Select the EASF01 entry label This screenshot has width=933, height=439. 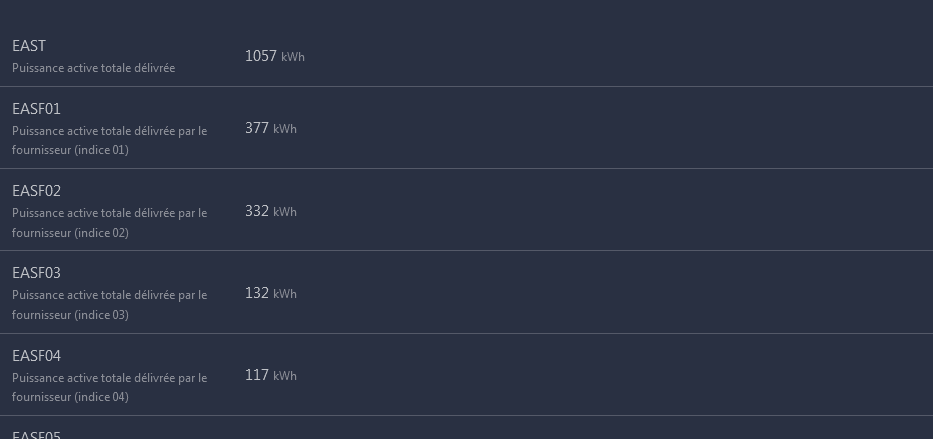click(x=36, y=109)
